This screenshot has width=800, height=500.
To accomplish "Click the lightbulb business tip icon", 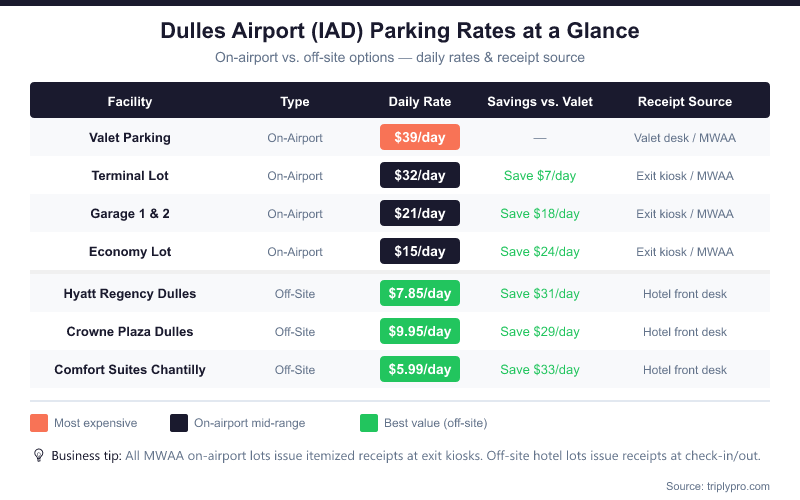I will (39, 455).
